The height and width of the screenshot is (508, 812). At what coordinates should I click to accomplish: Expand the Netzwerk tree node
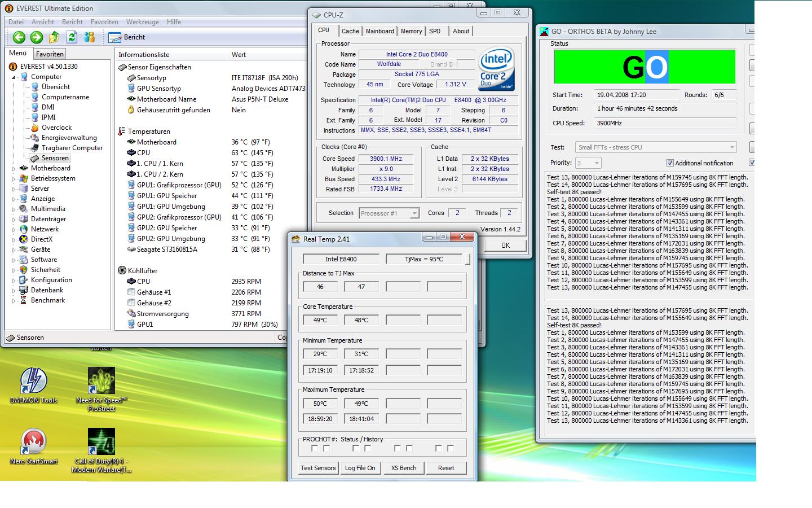pos(14,229)
